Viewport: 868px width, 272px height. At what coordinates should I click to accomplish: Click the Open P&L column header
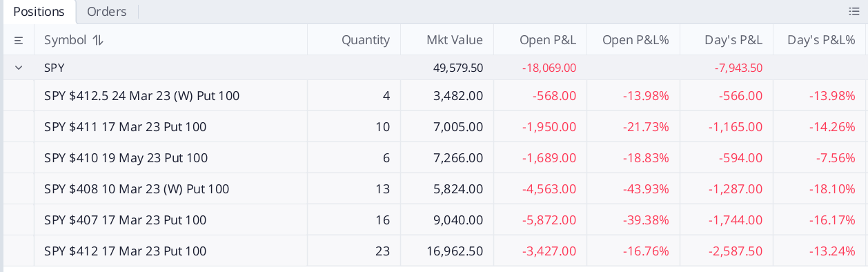click(548, 40)
